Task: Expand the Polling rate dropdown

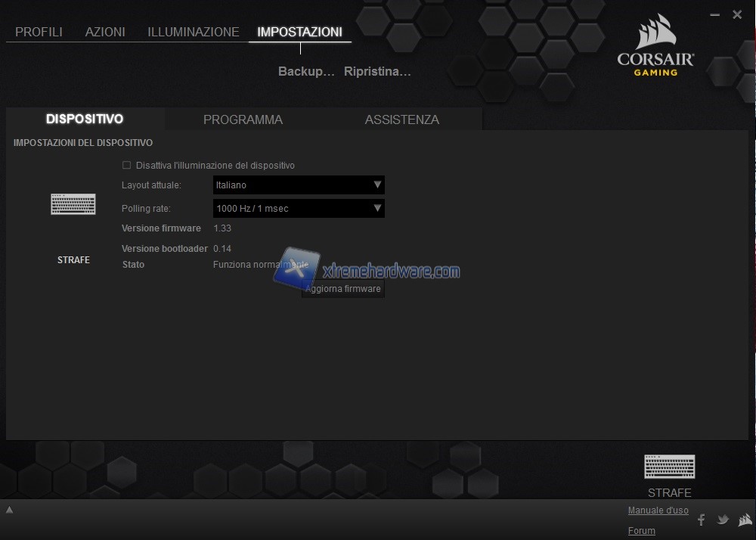Action: point(299,208)
